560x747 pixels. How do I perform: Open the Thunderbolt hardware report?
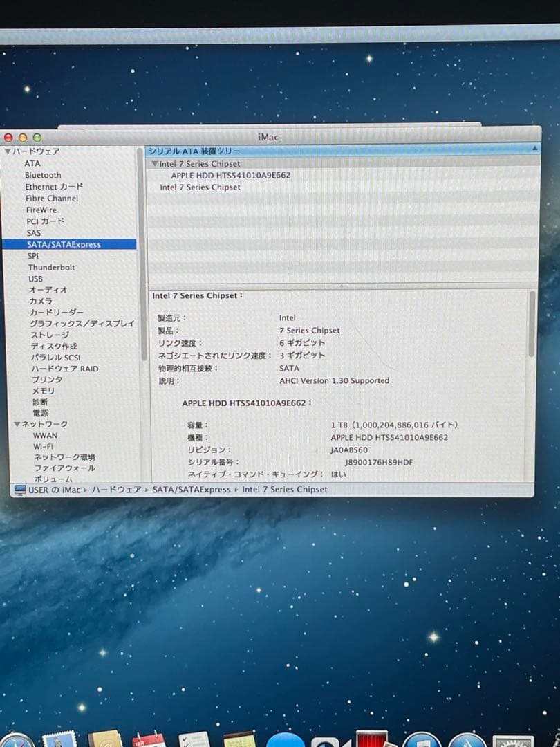(51, 267)
